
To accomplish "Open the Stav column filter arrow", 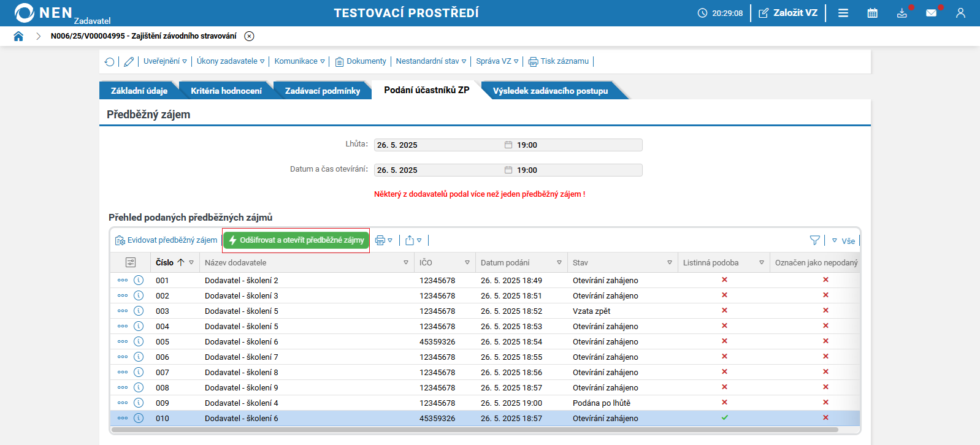I will pos(670,262).
